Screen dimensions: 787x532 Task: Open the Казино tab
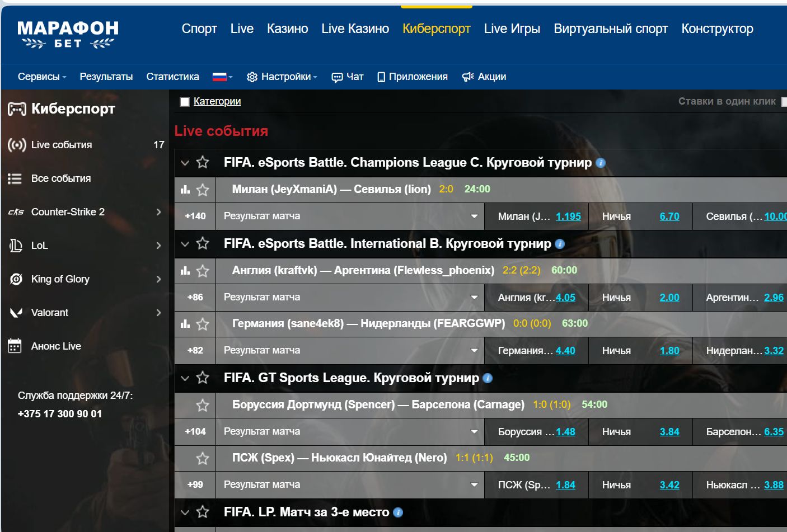coord(287,29)
